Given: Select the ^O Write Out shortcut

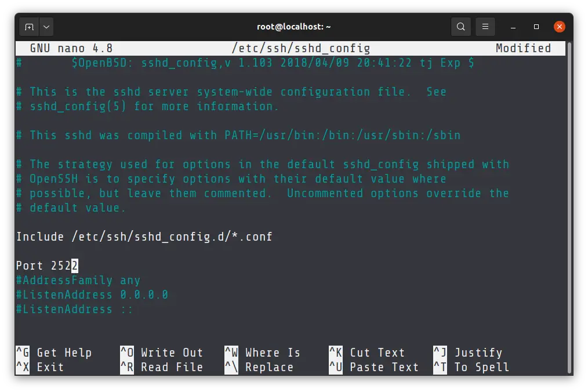Looking at the screenshot, I should click(162, 353).
